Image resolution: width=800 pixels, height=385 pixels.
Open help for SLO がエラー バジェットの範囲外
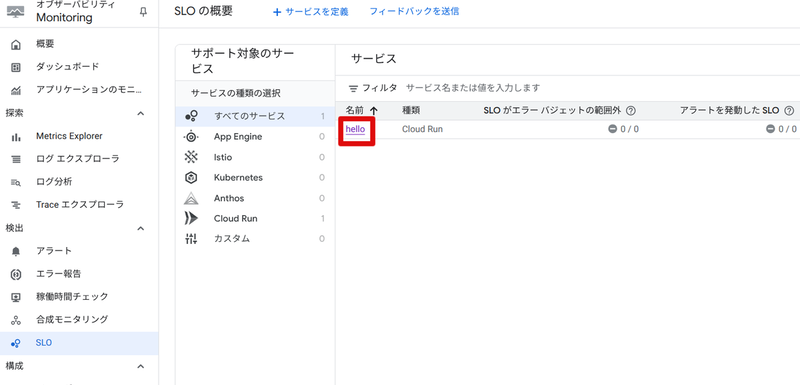click(631, 110)
